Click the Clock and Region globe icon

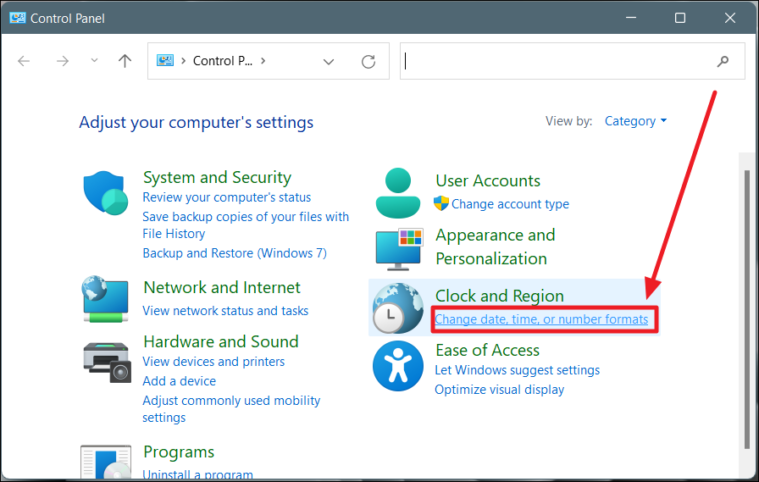tap(398, 308)
